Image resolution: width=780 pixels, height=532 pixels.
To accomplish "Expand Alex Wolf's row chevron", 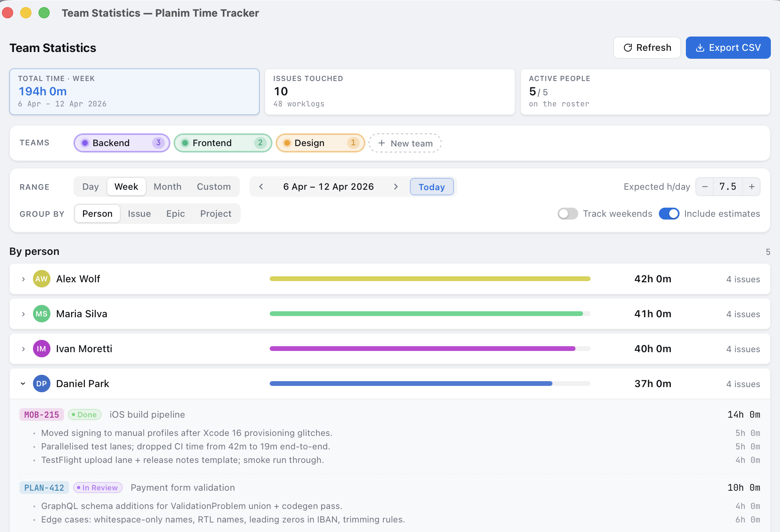I will 23,279.
